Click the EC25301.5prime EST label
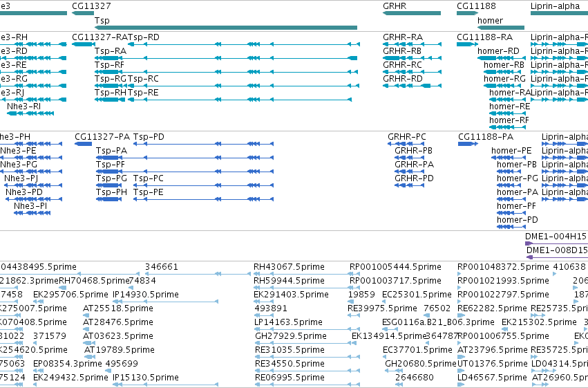The height and width of the screenshot is (388, 588). [417, 295]
